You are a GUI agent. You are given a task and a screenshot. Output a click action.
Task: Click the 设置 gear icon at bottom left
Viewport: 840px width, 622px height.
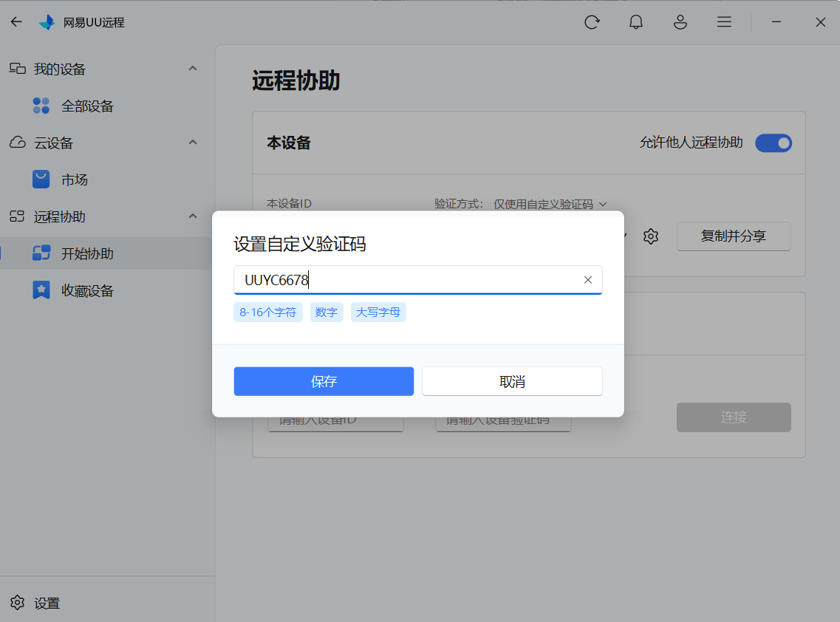coord(17,603)
